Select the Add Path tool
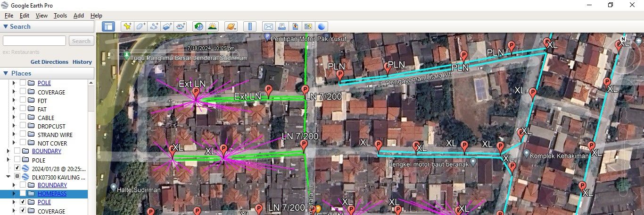Screen dimensions: 644x215 (154, 26)
